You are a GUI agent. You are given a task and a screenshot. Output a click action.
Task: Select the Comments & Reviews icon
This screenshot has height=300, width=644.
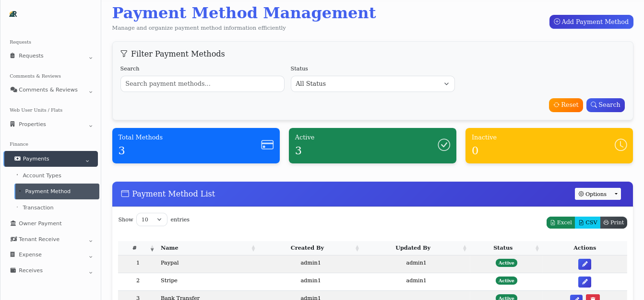point(13,90)
